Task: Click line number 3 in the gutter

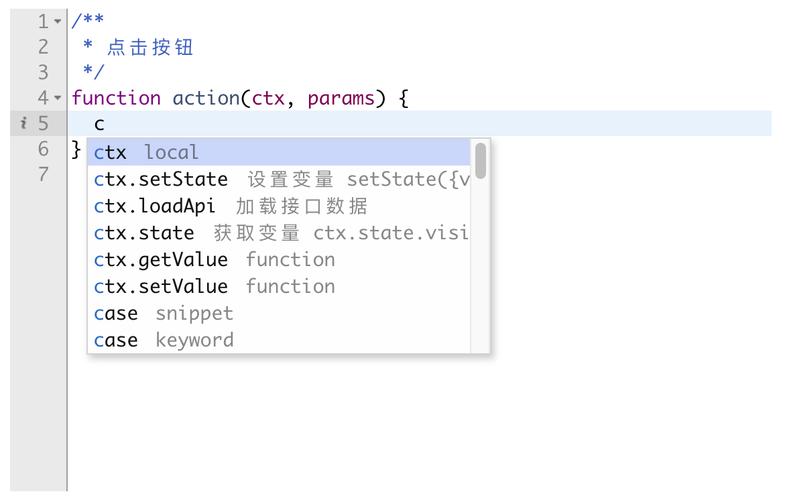Action: pyautogui.click(x=43, y=72)
